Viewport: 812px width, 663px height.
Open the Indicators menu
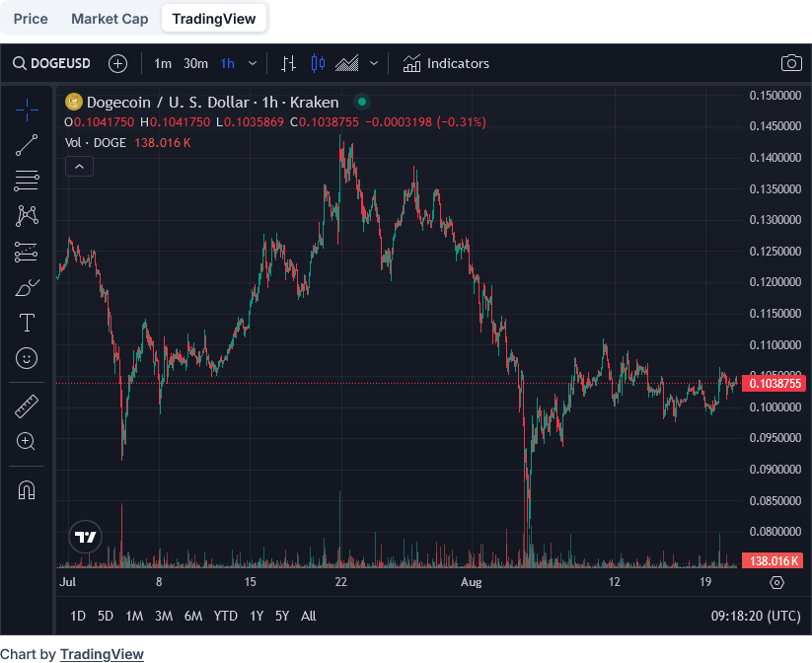(x=446, y=64)
